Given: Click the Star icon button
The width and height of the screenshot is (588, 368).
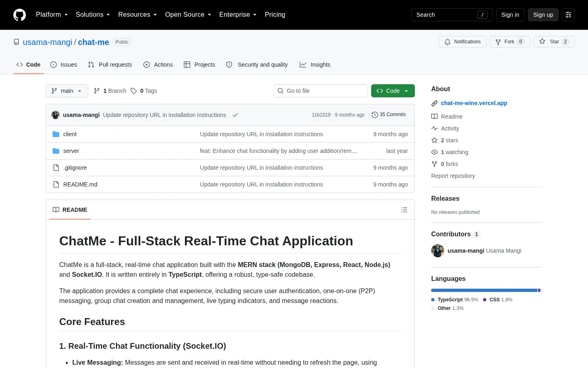Looking at the screenshot, I should (554, 42).
